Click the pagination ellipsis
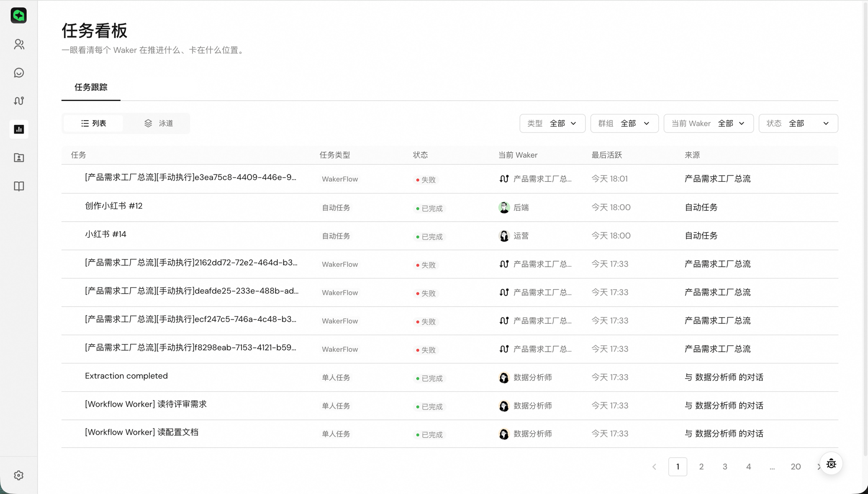Image resolution: width=868 pixels, height=494 pixels. coord(772,467)
